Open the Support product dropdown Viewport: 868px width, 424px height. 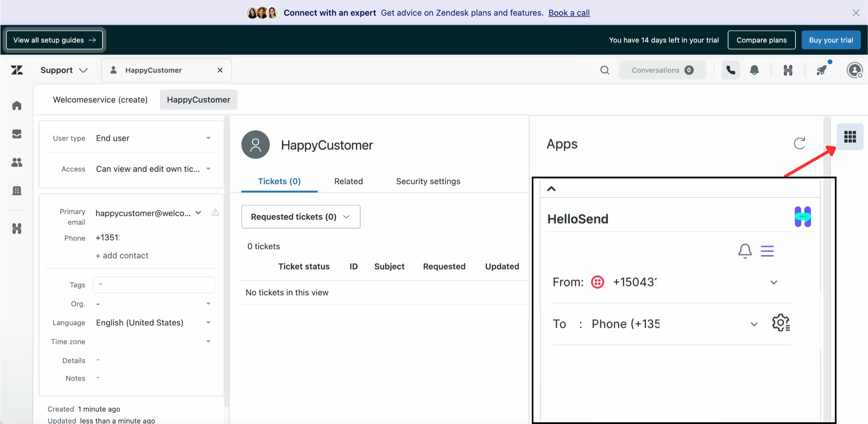pos(64,70)
